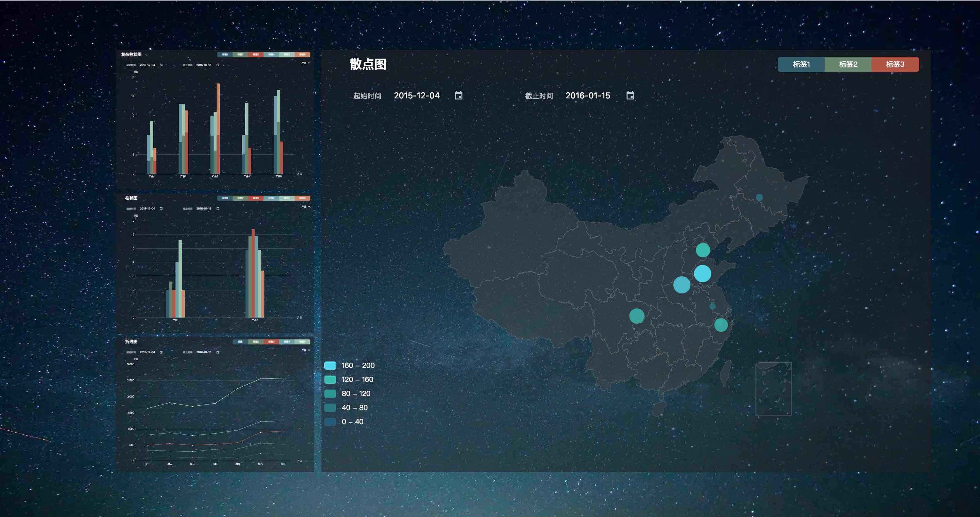
Task: Open end date calendar icon in 折线图 panel
Action: coord(218,352)
